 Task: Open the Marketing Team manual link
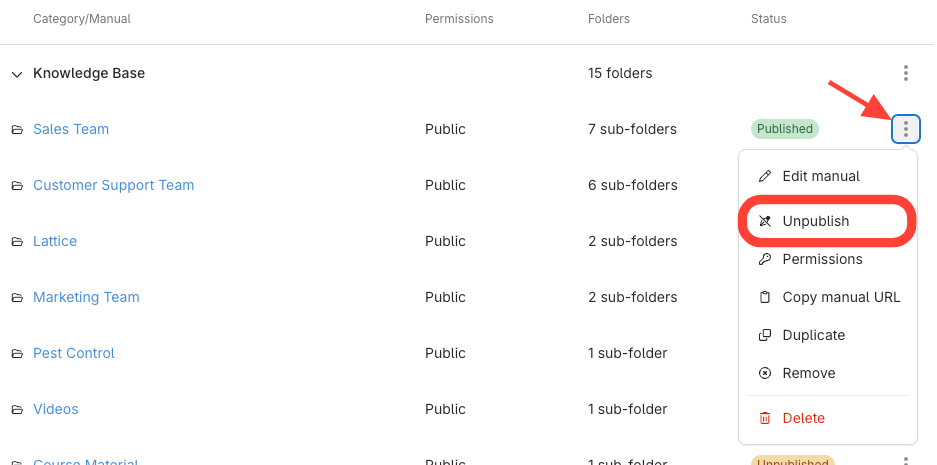coord(86,297)
